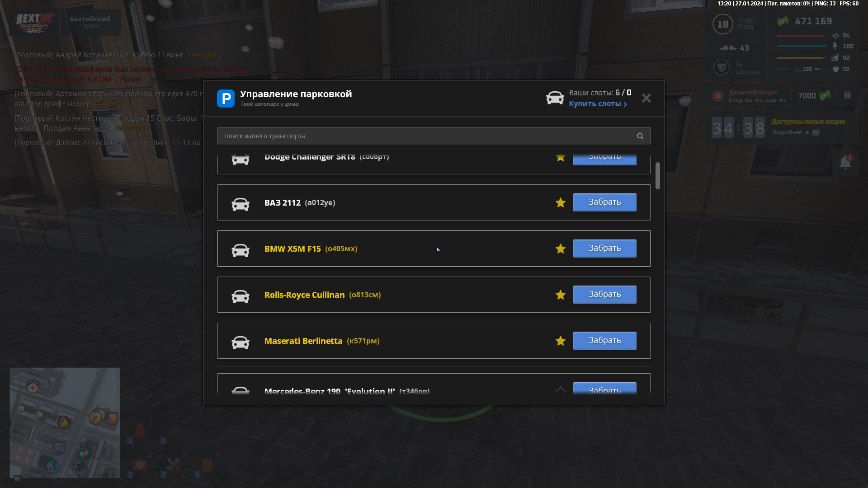Screen dimensions: 868x488
Task: Toggle favorite star for Maserati Berlinetta
Action: click(x=561, y=341)
